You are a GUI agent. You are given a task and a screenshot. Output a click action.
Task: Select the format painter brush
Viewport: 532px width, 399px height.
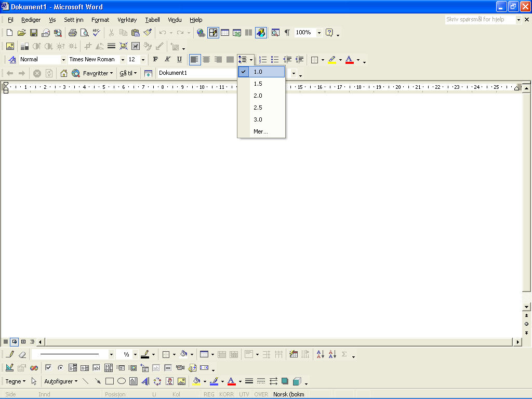pos(148,33)
